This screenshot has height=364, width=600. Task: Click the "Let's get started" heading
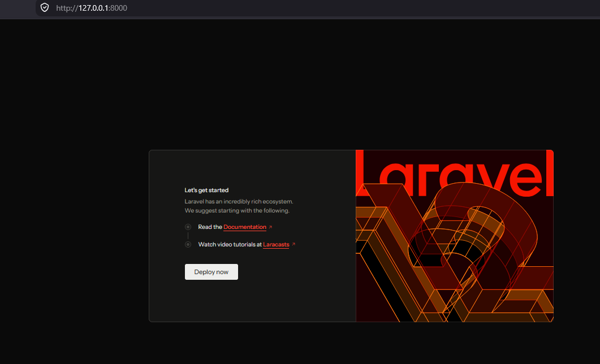tap(206, 190)
